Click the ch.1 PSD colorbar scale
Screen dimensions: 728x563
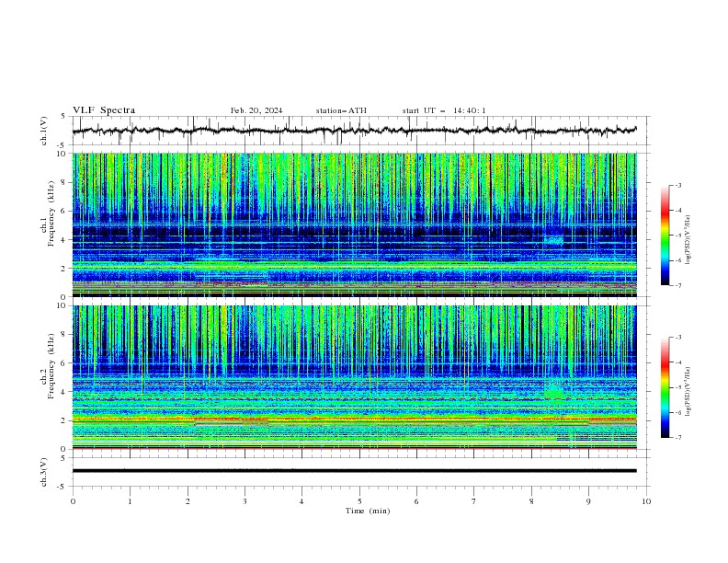coord(665,235)
